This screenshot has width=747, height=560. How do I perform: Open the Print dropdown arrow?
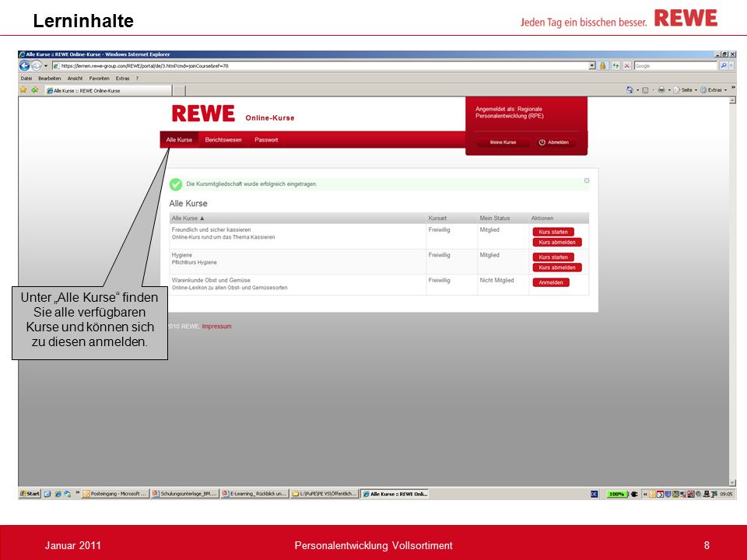click(669, 90)
